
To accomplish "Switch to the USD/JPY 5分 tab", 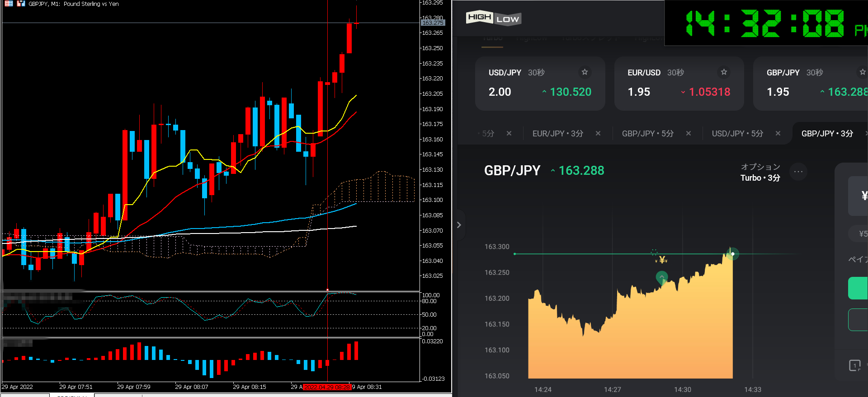I will coord(737,134).
